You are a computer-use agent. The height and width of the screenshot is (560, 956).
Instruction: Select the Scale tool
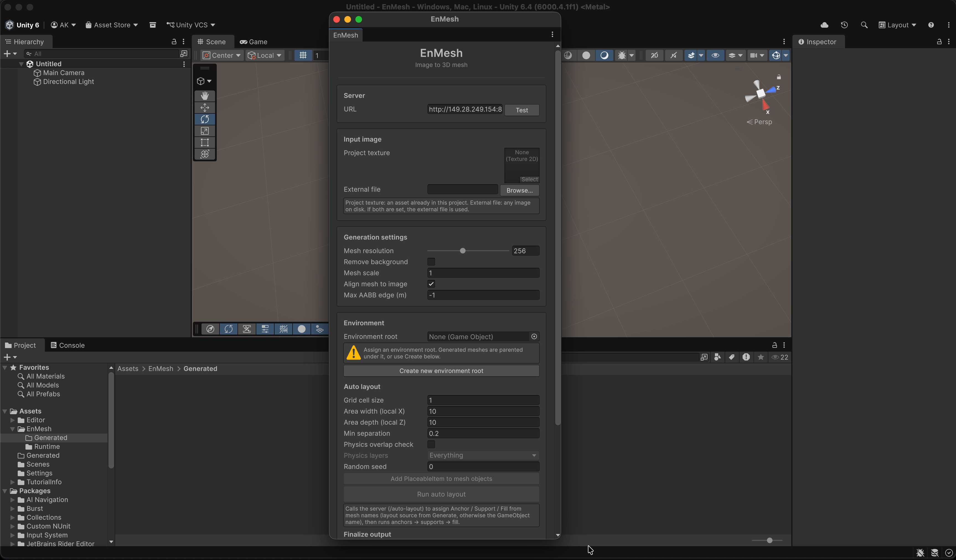(x=205, y=131)
